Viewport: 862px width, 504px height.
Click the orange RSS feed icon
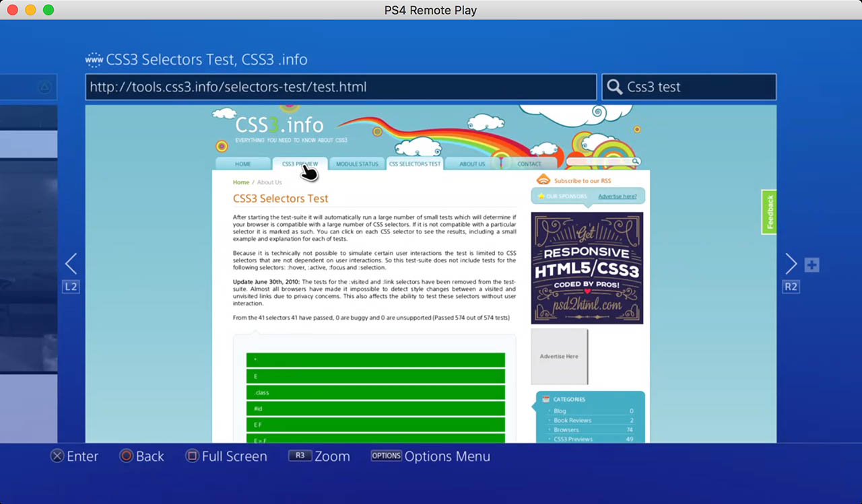click(x=543, y=180)
